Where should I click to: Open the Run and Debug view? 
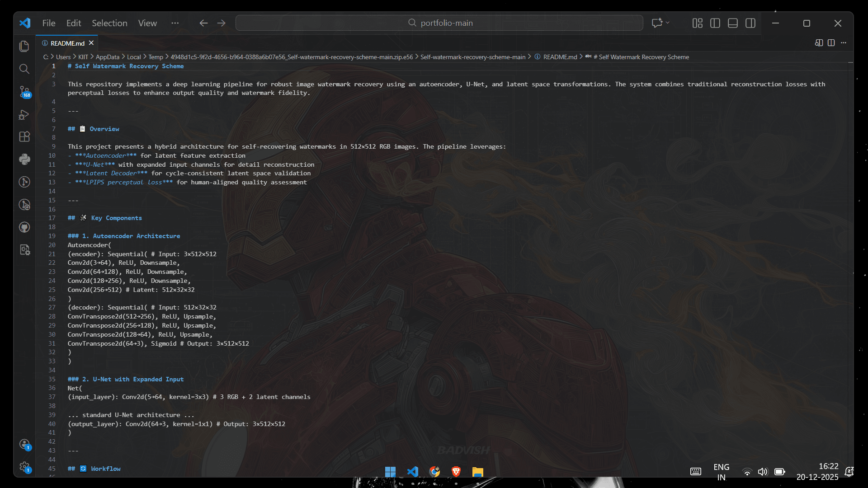click(24, 115)
